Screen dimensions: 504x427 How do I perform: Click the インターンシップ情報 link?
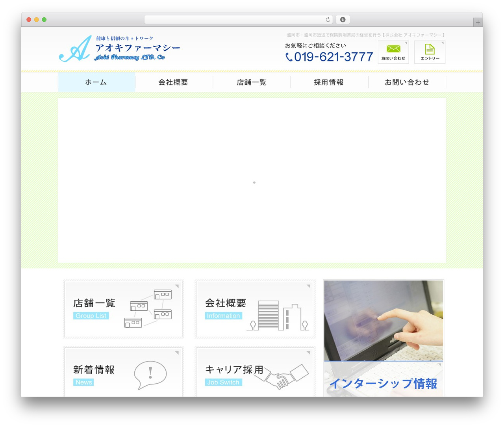click(383, 383)
